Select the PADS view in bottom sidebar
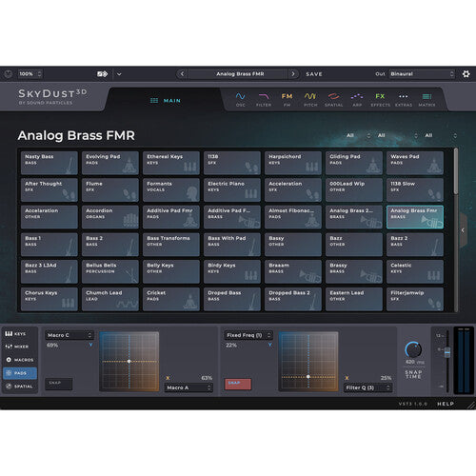 [x=20, y=373]
